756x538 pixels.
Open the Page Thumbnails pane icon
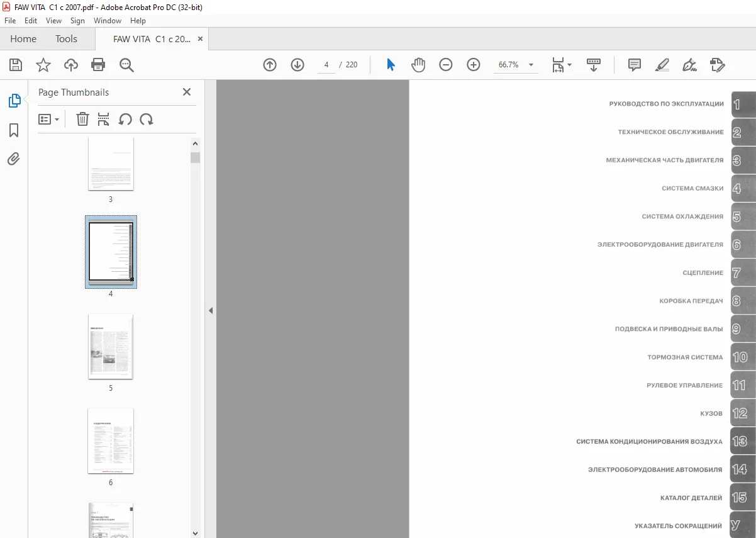pos(14,101)
